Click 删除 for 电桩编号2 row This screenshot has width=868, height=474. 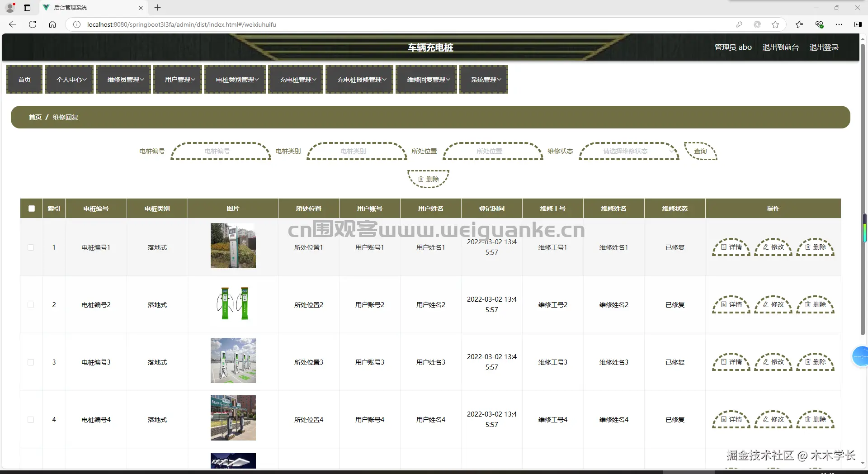815,305
